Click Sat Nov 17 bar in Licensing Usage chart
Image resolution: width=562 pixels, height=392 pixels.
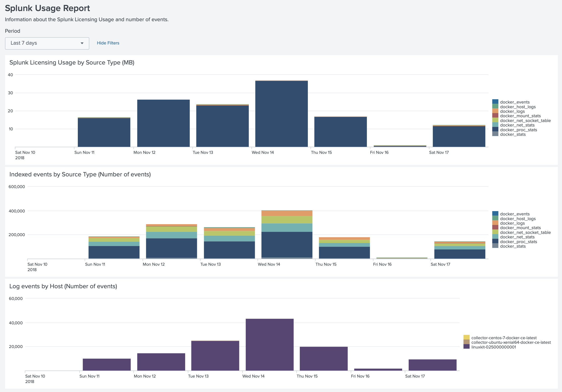point(459,136)
